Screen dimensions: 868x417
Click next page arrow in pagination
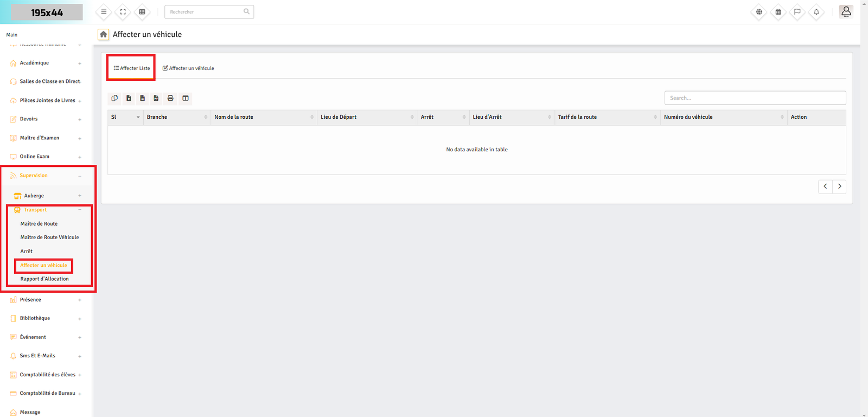(x=839, y=187)
